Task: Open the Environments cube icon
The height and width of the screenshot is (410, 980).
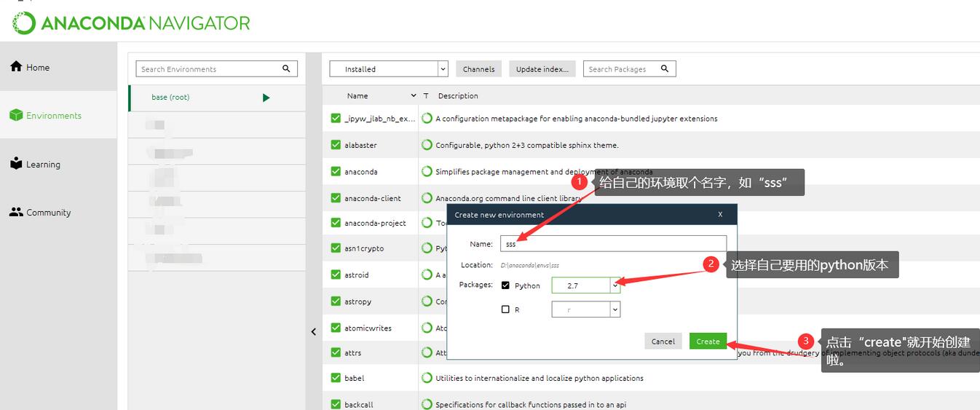Action: point(16,115)
